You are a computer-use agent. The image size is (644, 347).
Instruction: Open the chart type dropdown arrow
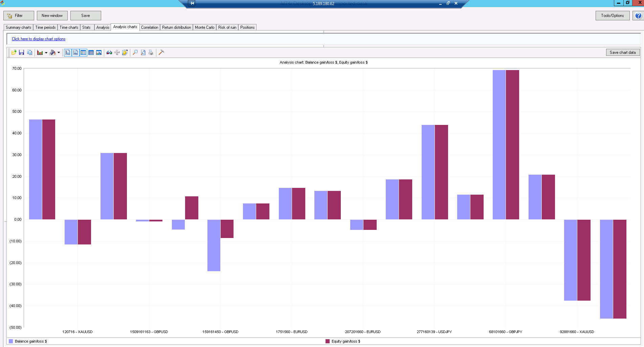click(x=46, y=52)
